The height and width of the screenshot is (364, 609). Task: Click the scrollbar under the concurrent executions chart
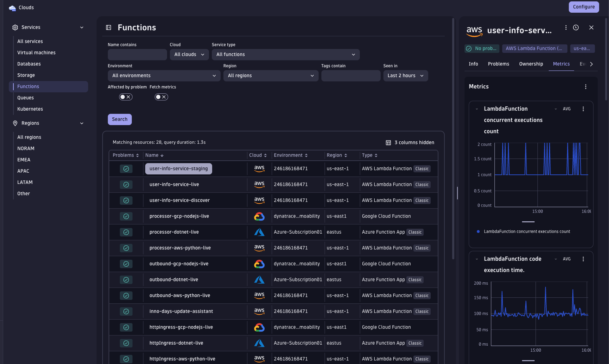[528, 222]
